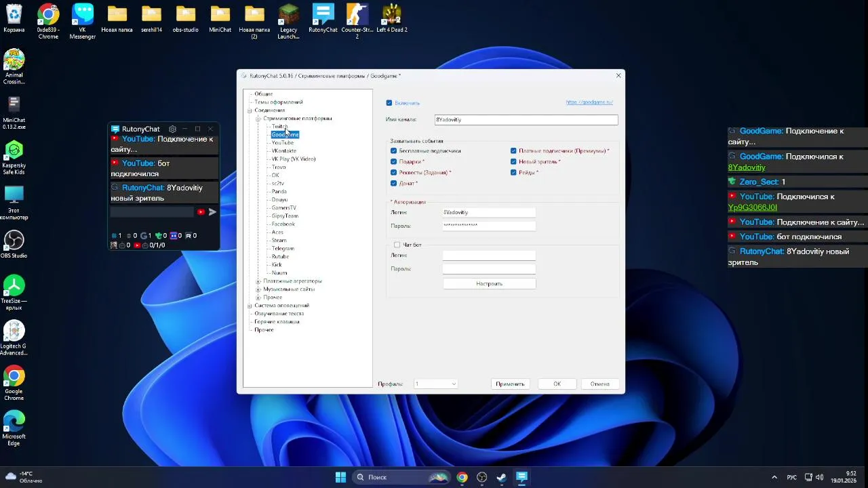Select Общие in the settings tree
Image resolution: width=868 pixels, height=488 pixels.
pyautogui.click(x=264, y=94)
